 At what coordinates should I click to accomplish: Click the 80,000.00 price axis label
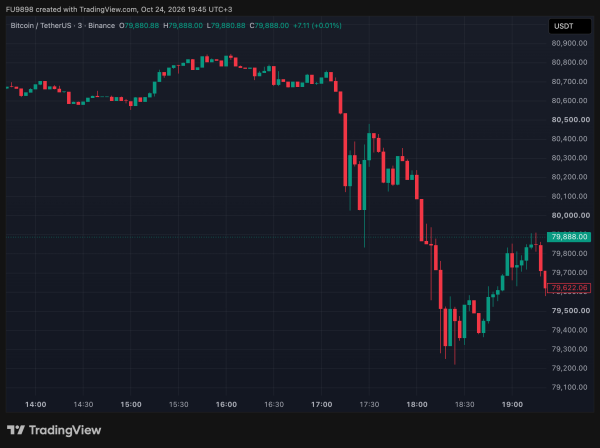[570, 215]
